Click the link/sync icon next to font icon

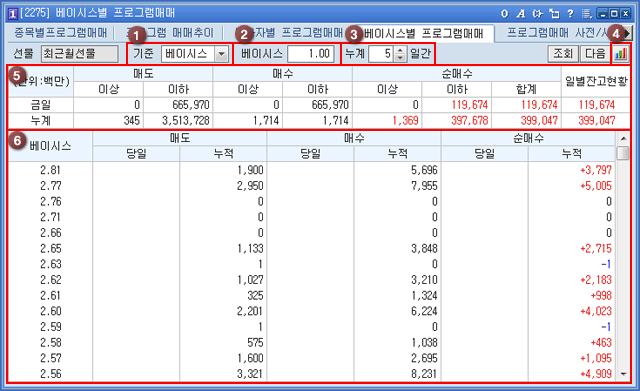tap(538, 14)
